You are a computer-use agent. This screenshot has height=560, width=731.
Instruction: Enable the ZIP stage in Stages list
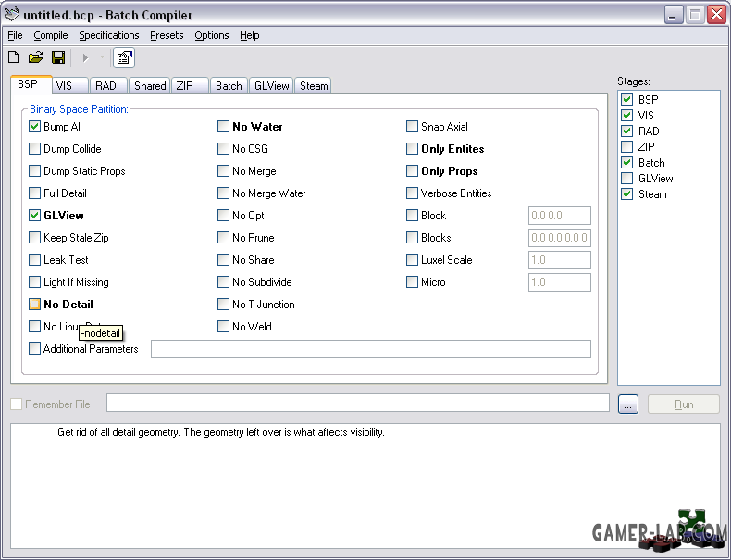tap(627, 147)
